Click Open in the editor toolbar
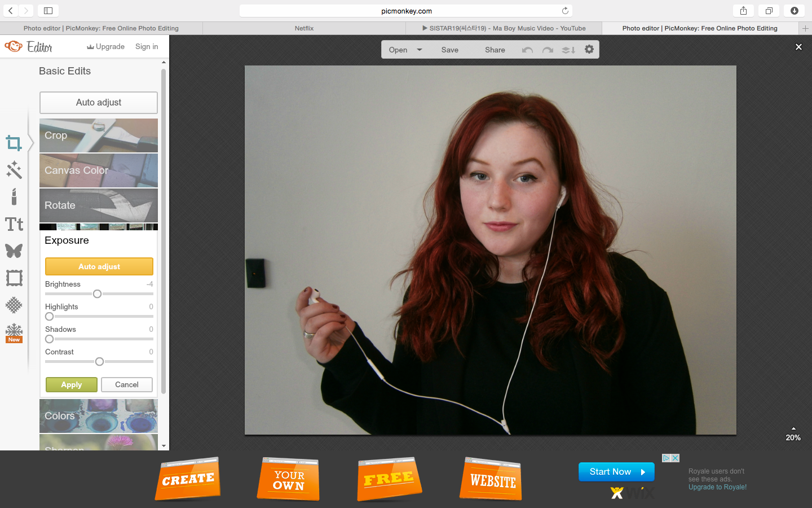The image size is (812, 508). (x=398, y=50)
